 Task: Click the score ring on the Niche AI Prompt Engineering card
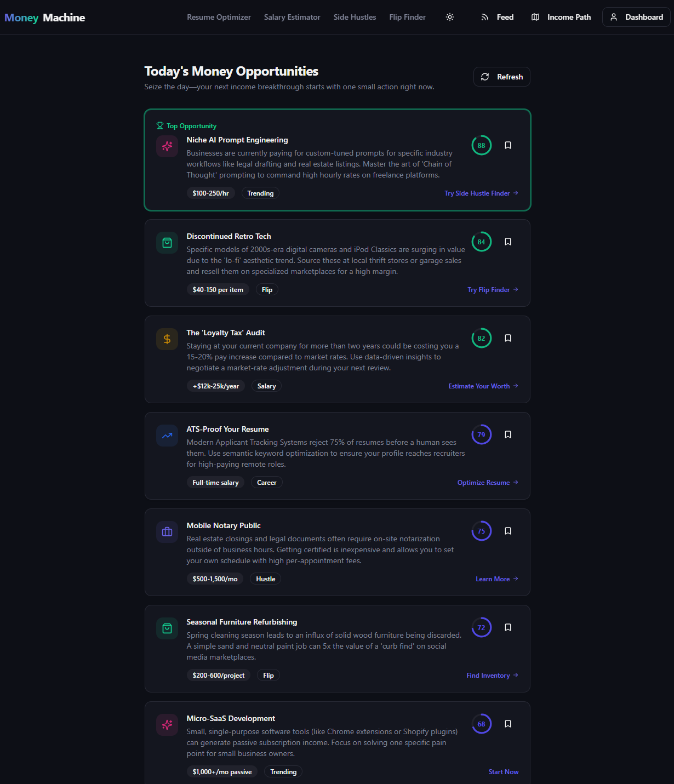481,145
